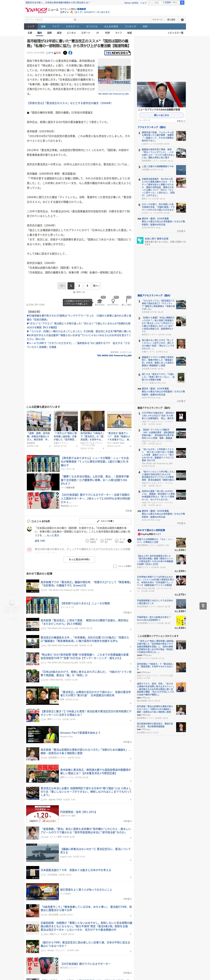Image resolution: width=210 pixels, height=980 pixels.
Task: Open the 日本国憲法施行７９年 article link
Action: (76, 870)
